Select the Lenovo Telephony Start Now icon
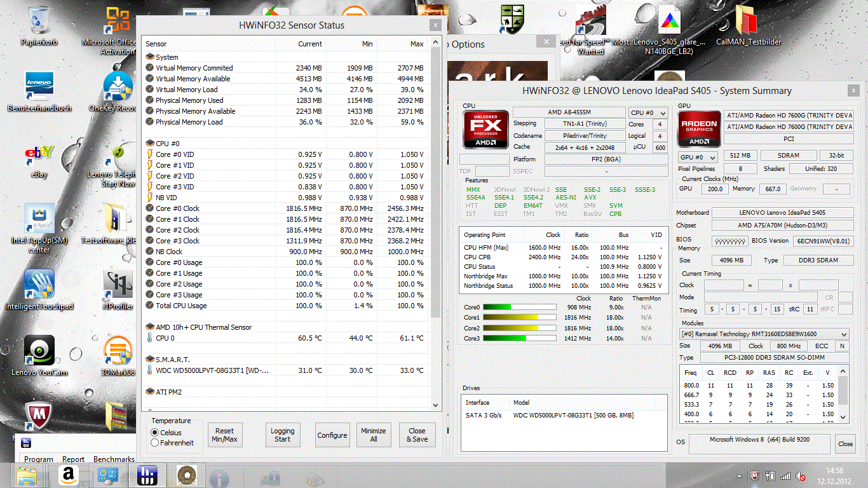Image resolution: width=868 pixels, height=488 pixels. [118, 165]
